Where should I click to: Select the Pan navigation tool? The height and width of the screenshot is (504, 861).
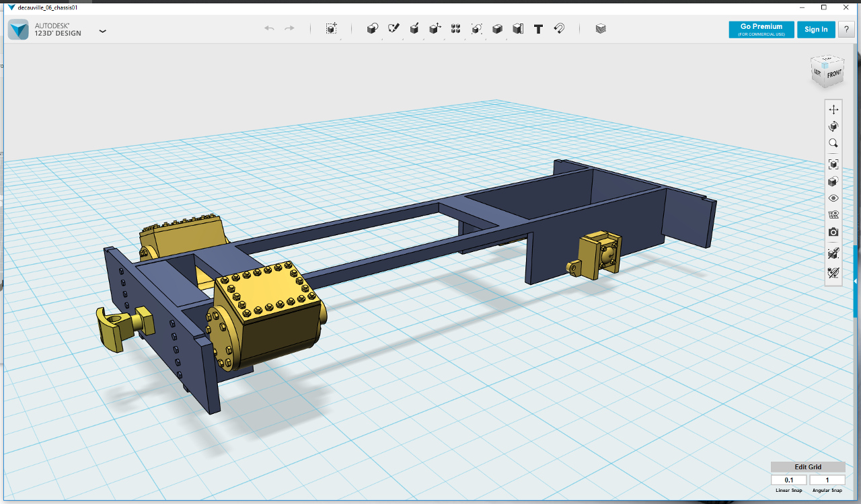(833, 110)
